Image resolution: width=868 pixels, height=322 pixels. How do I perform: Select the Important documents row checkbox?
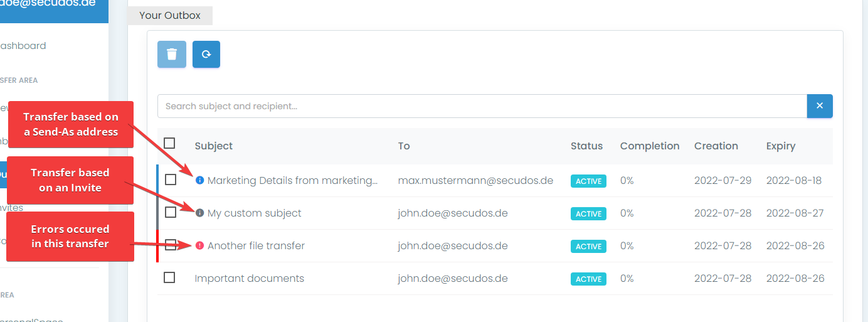pos(169,277)
